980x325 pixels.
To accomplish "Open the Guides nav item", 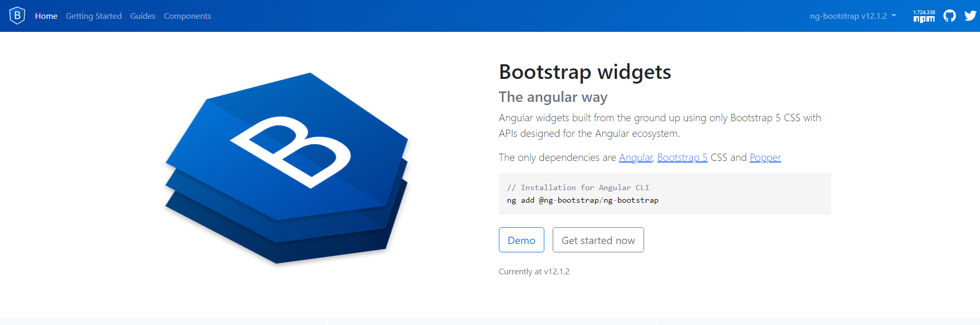I will (x=143, y=16).
